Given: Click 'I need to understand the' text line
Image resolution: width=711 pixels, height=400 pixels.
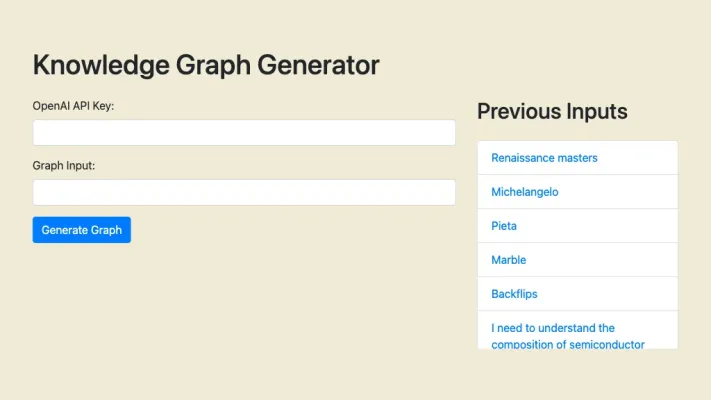Looking at the screenshot, I should point(553,328).
